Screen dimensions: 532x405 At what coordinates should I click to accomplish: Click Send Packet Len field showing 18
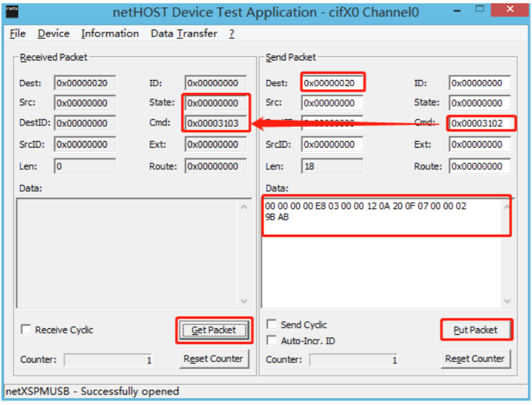[x=332, y=166]
